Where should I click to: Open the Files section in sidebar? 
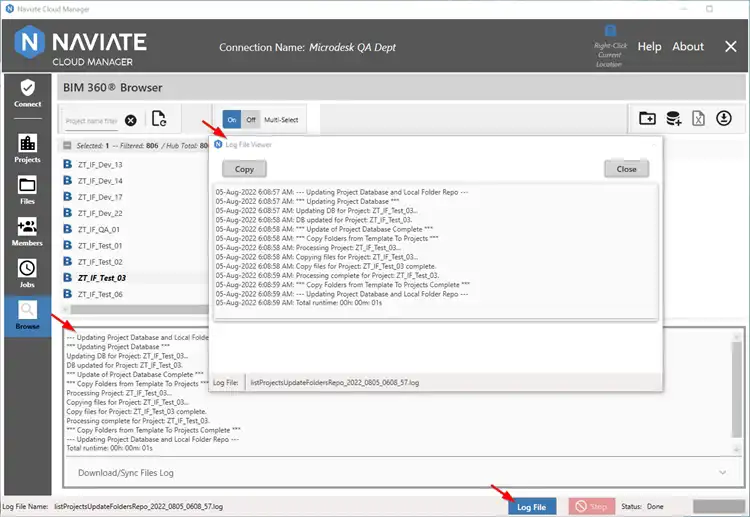[27, 190]
